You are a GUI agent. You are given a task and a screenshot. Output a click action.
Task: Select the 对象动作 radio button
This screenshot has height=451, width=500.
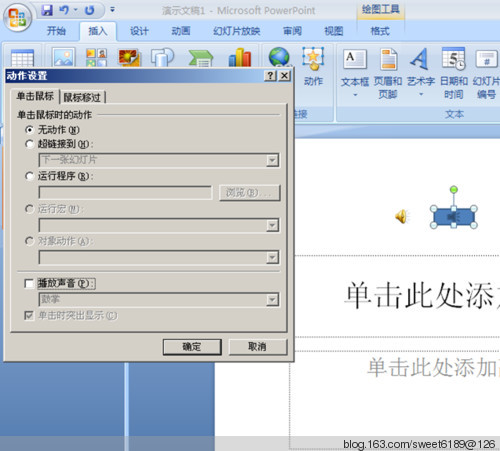click(30, 241)
